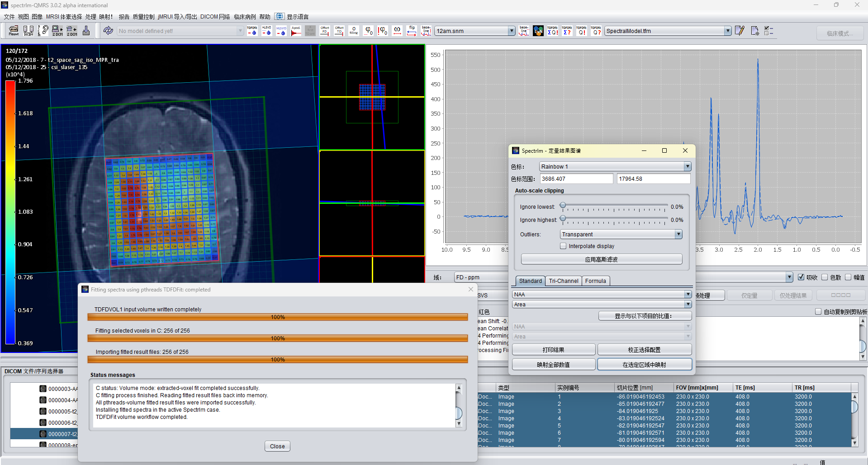
Task: Click the frequency shift ω icon
Action: 397,31
